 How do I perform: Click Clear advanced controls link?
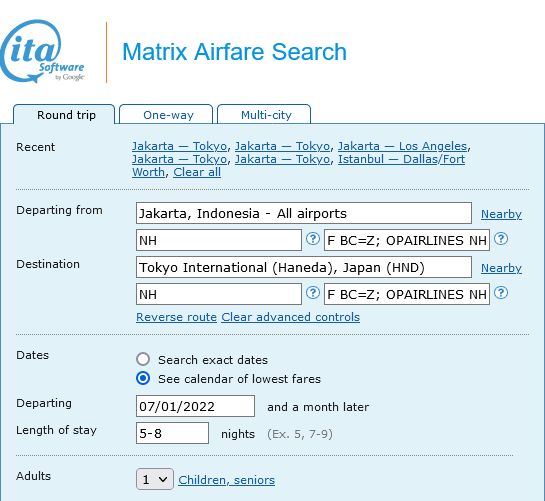pos(291,317)
